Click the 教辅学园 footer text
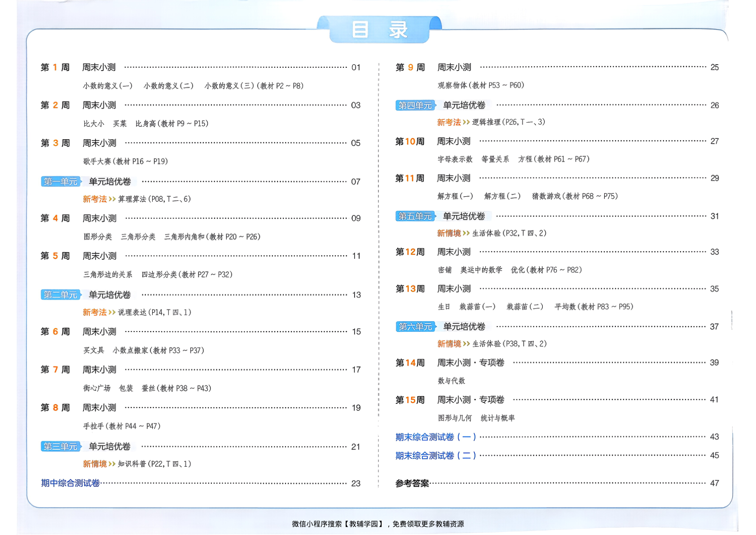The height and width of the screenshot is (535, 756). (x=364, y=524)
